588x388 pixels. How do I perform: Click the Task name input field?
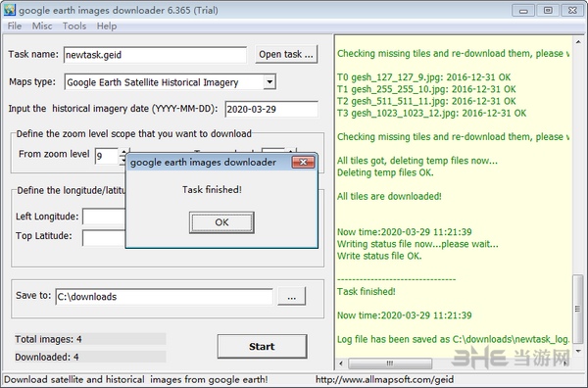click(155, 55)
